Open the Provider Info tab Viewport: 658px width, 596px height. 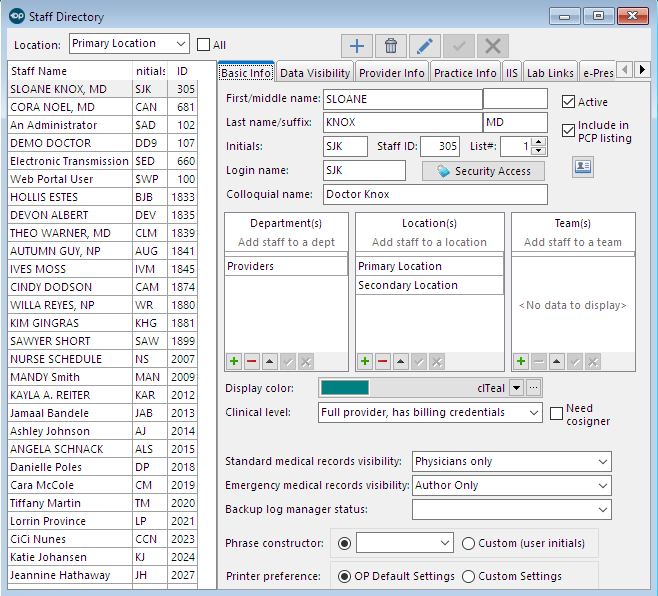pos(392,73)
